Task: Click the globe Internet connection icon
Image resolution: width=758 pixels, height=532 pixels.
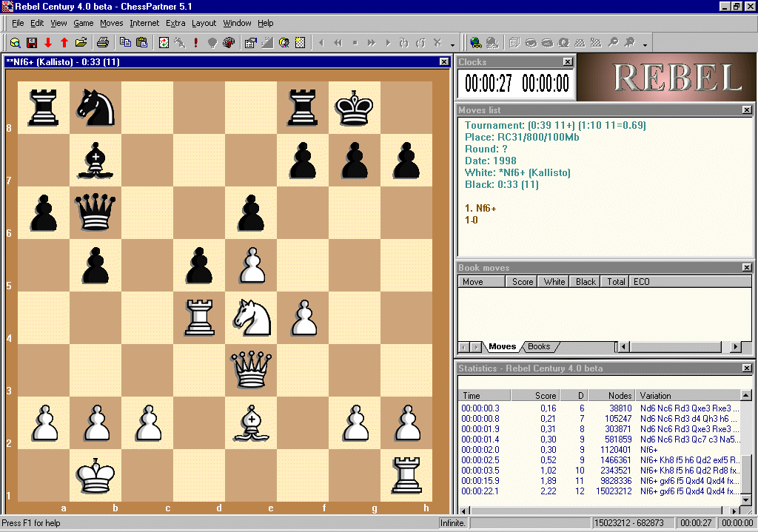Action: click(x=476, y=43)
